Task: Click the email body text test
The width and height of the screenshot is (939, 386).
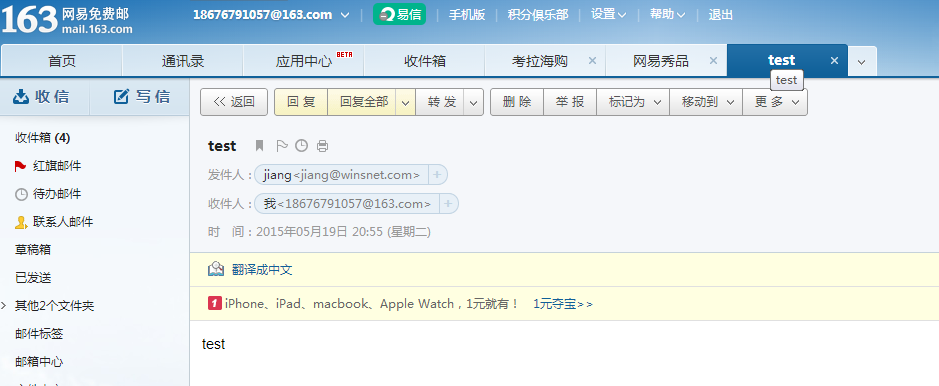Action: click(x=214, y=344)
